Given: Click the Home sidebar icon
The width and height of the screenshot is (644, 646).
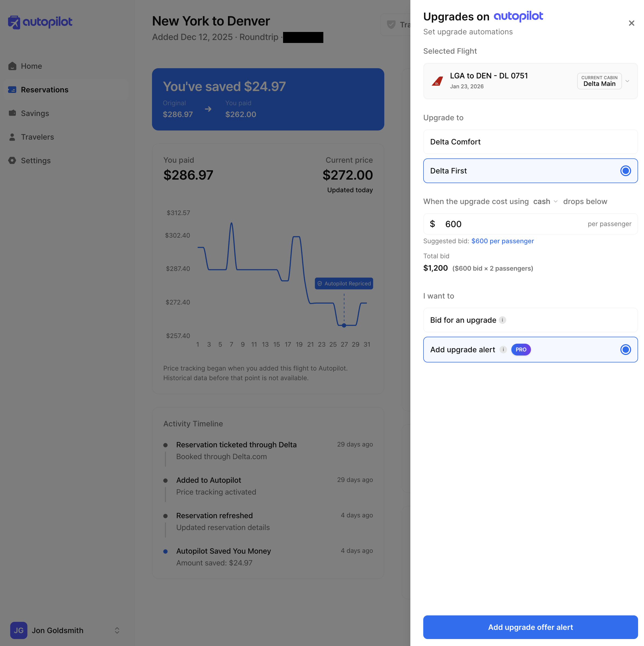Looking at the screenshot, I should pyautogui.click(x=12, y=66).
